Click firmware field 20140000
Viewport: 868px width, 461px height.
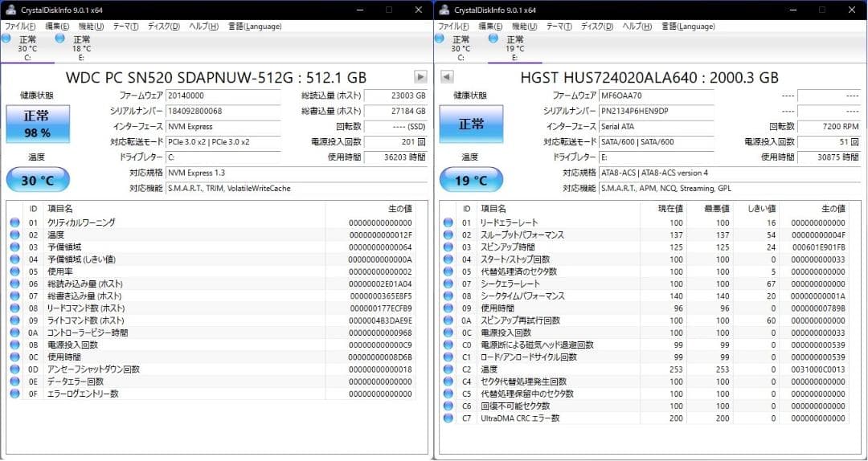point(223,96)
